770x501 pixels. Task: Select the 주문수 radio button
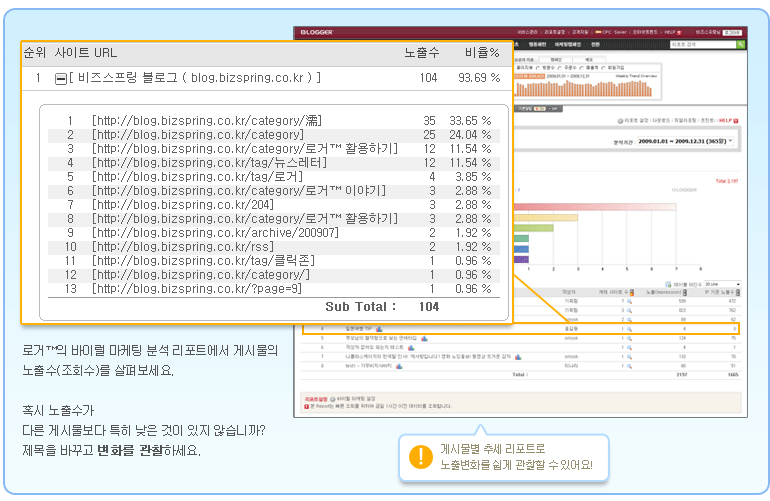click(559, 68)
